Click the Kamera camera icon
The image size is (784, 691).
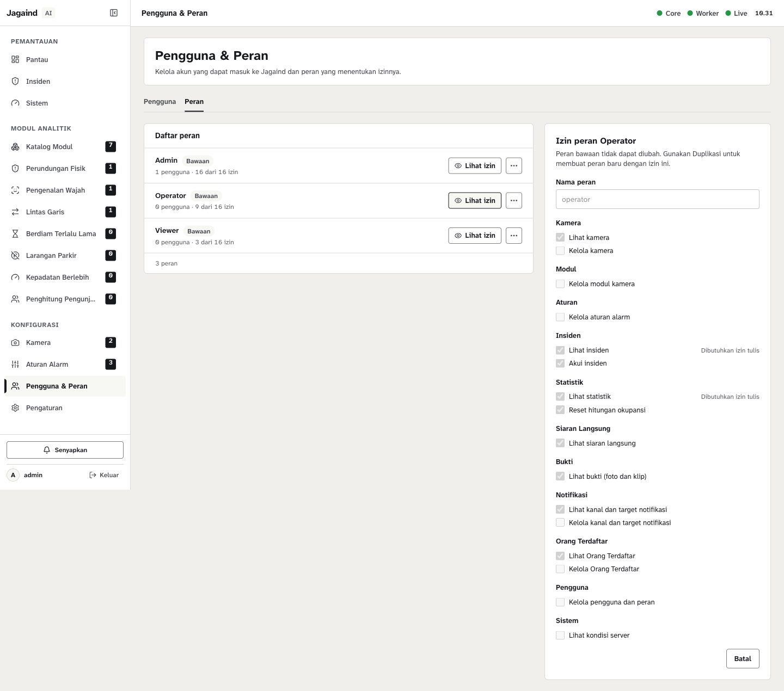tap(15, 342)
